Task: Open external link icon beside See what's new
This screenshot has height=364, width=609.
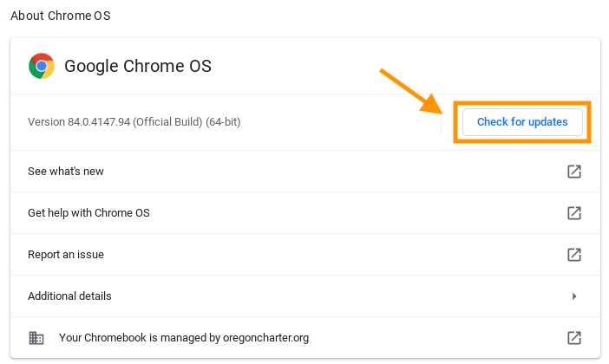Action: 574,171
